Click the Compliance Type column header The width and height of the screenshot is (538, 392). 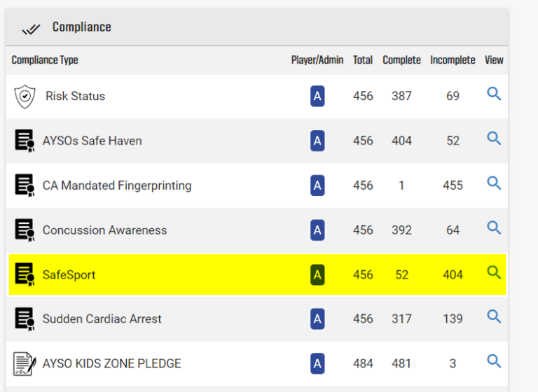[x=45, y=60]
